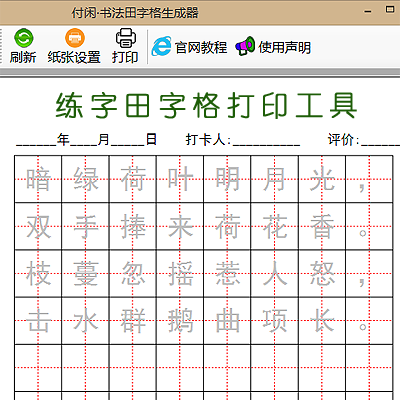This screenshot has height=400, width=400.
Task: Click the grid character 摇
Action: pyautogui.click(x=180, y=274)
